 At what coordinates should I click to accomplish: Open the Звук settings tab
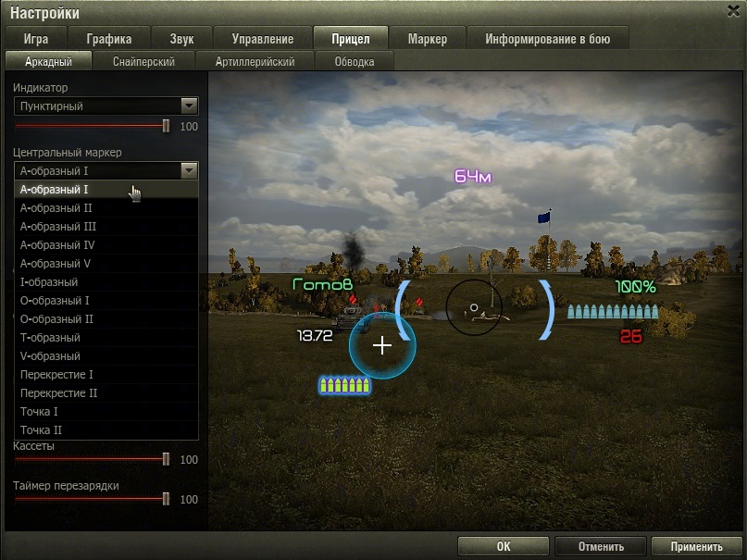(181, 39)
